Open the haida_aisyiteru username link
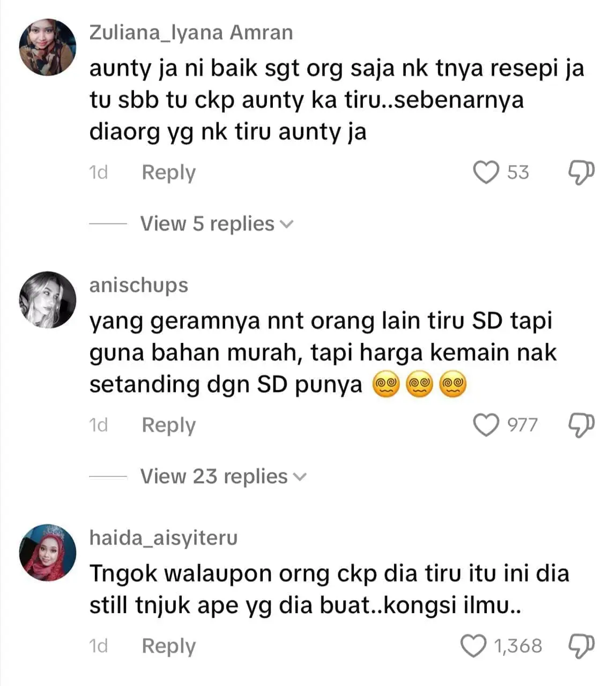 [x=163, y=538]
